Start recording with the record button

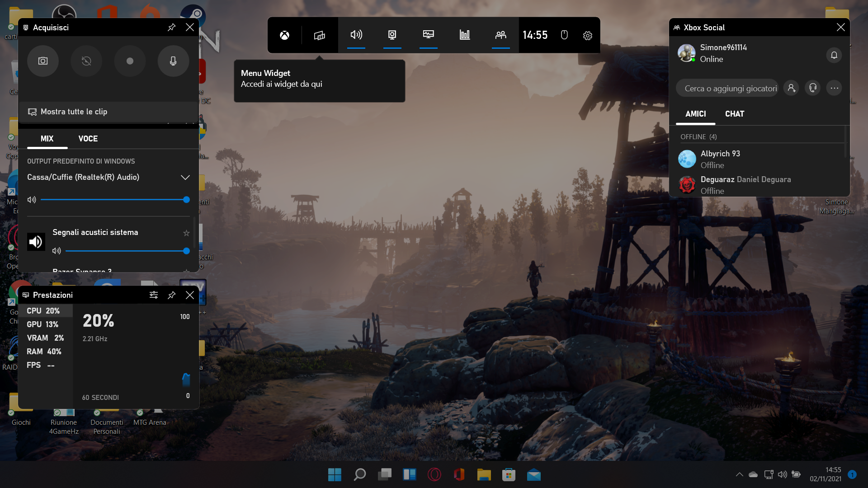point(130,61)
